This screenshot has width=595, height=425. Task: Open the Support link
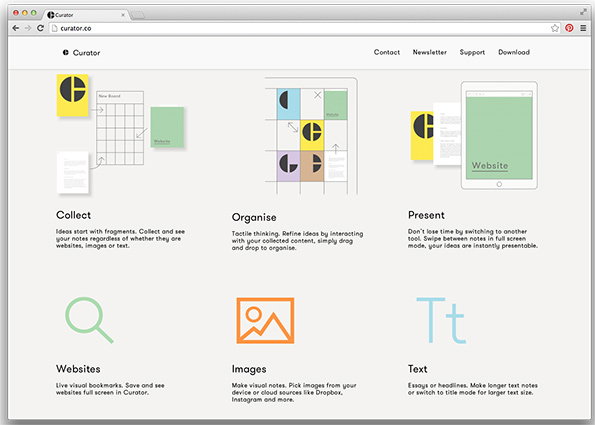472,52
